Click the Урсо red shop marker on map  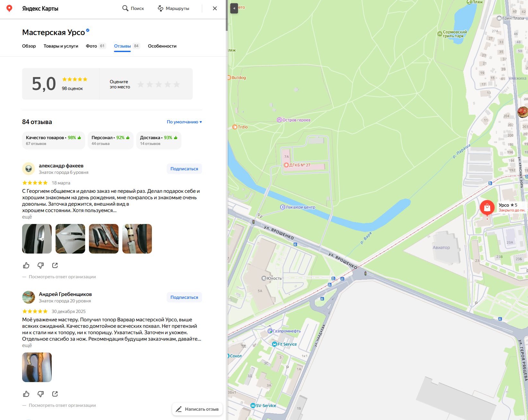(x=487, y=208)
